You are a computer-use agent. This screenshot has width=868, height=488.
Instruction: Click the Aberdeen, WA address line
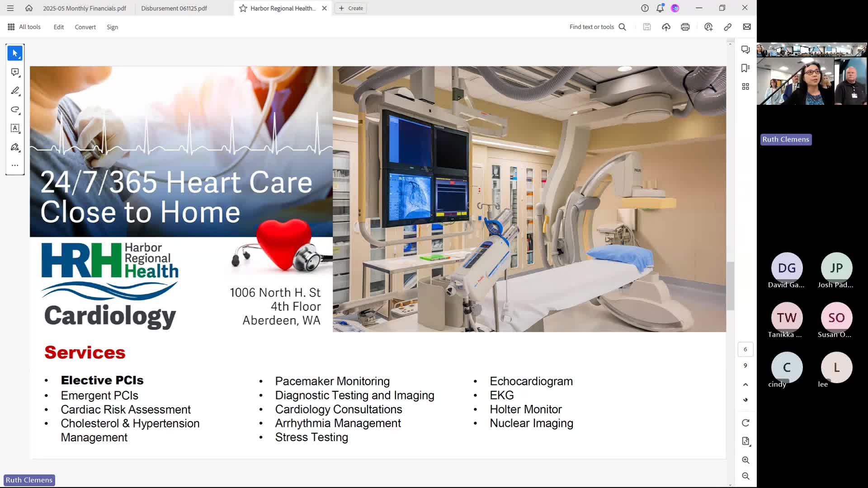(281, 320)
